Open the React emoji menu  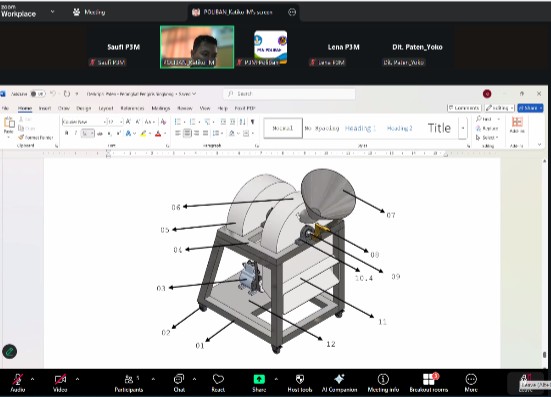click(x=218, y=383)
